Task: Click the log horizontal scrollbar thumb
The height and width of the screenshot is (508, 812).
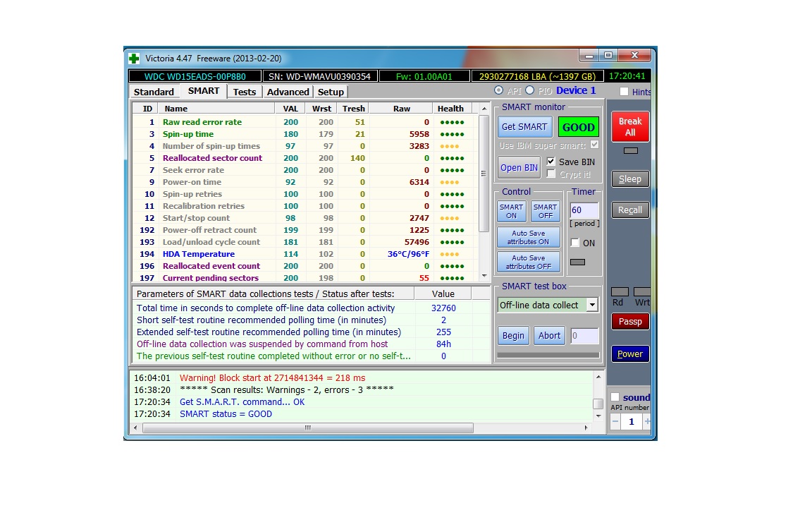Action: point(307,428)
